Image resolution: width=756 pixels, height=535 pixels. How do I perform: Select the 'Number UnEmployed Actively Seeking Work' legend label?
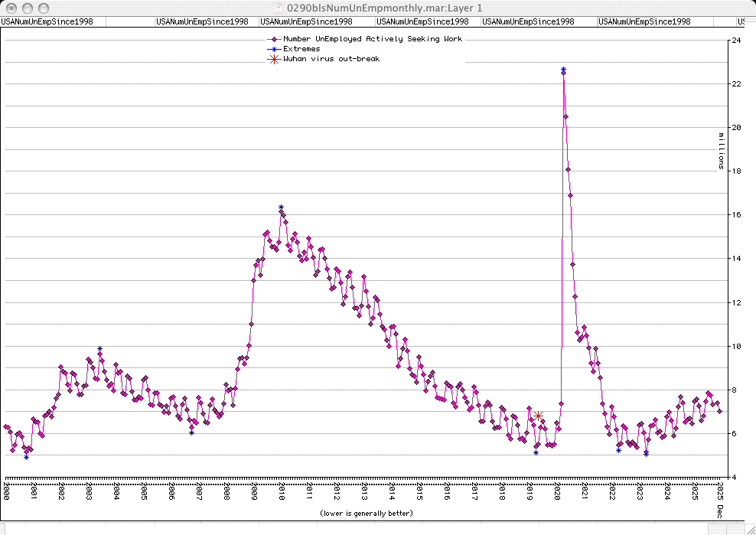(373, 39)
